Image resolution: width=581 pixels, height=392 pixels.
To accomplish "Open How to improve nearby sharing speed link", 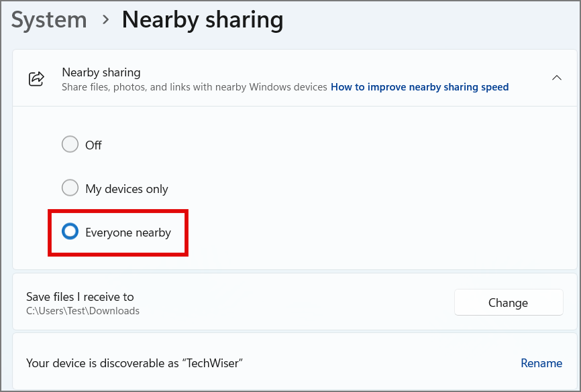I will (x=420, y=87).
